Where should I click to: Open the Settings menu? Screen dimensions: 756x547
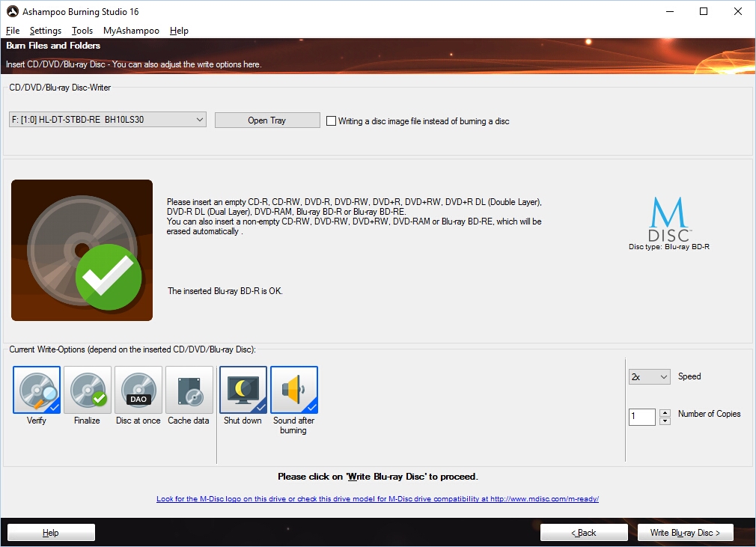(x=46, y=31)
